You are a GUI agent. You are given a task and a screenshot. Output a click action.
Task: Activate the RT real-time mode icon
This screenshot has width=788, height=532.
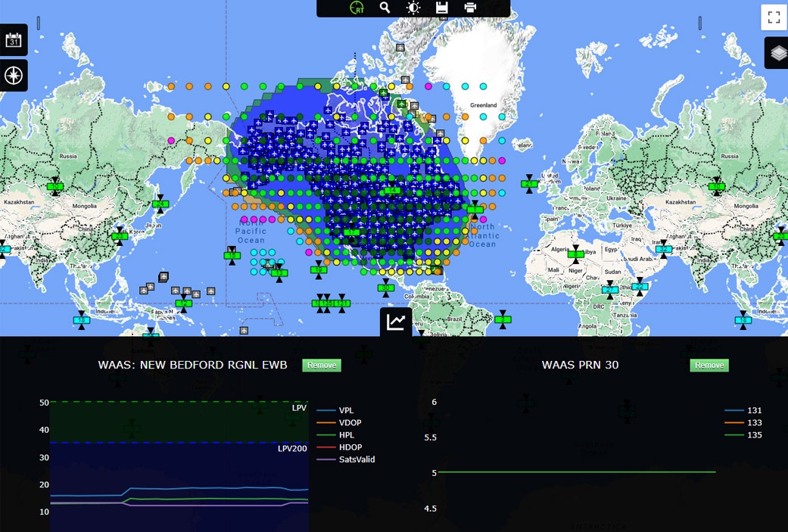tap(357, 8)
